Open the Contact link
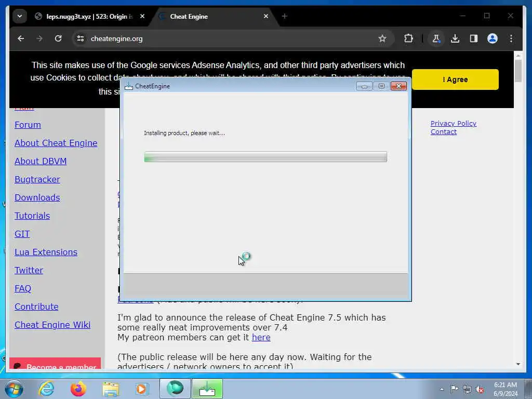532x399 pixels. pyautogui.click(x=444, y=131)
